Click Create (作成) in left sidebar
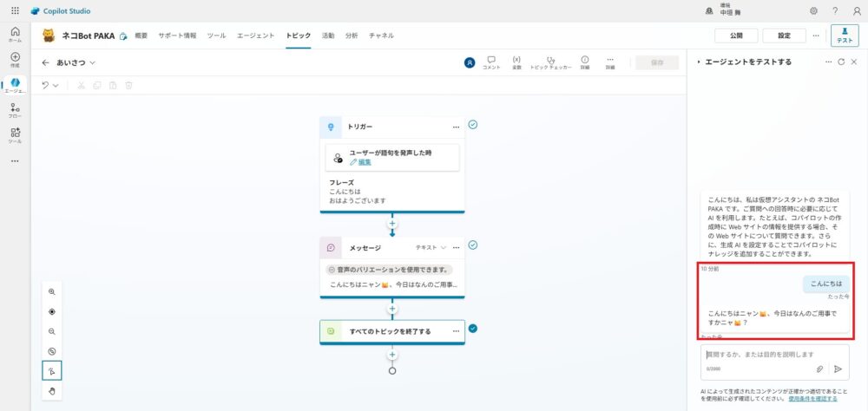This screenshot has width=868, height=411. point(15,60)
